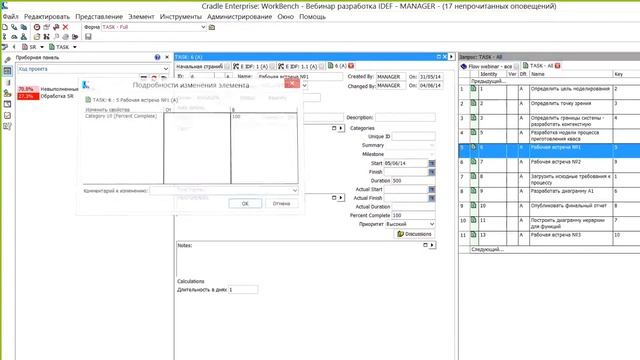The image size is (640, 360).
Task: Select row Рабочая встреча №2
Action: (x=549, y=165)
